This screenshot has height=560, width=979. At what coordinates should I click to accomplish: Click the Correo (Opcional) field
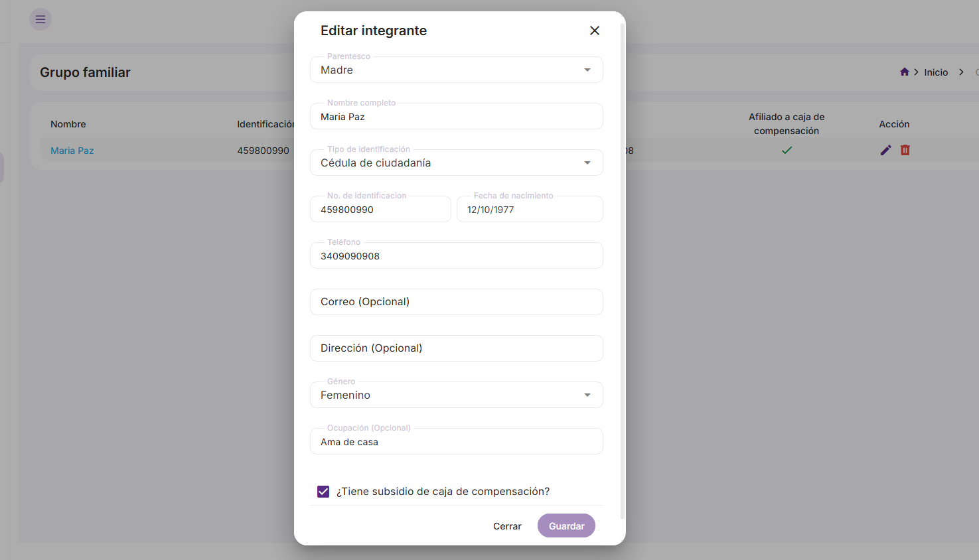(x=457, y=302)
